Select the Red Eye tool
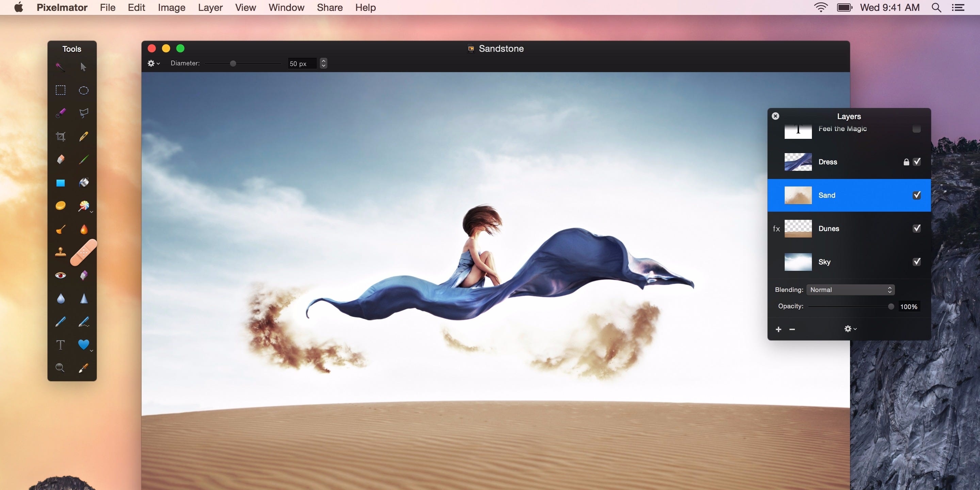Screen dimensions: 980x490 [x=61, y=275]
